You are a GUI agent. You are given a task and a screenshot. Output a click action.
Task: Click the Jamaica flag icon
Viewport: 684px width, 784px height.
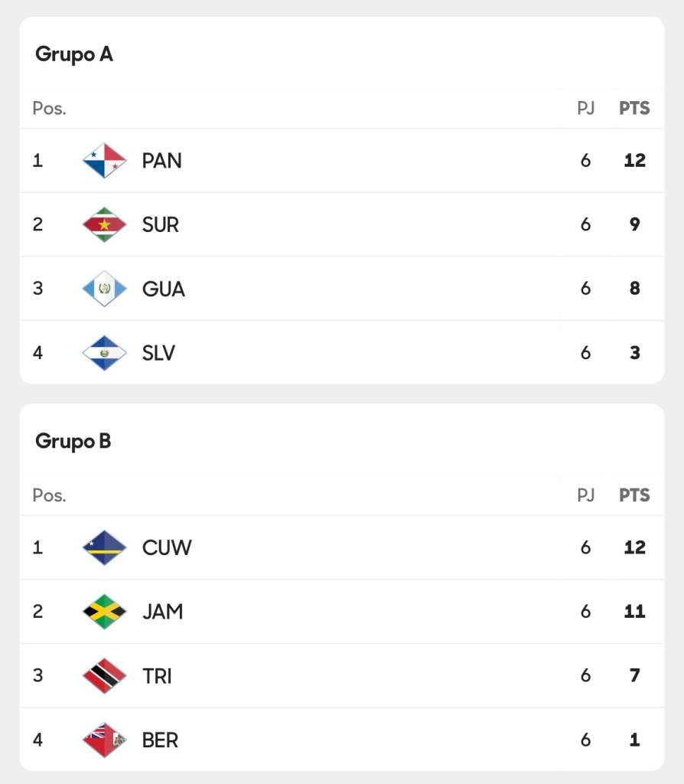104,612
